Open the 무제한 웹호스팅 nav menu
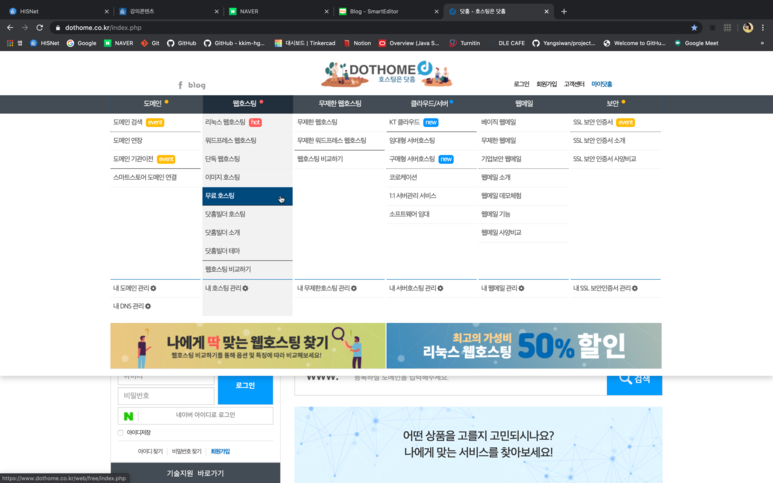This screenshot has height=483, width=773. pos(340,104)
